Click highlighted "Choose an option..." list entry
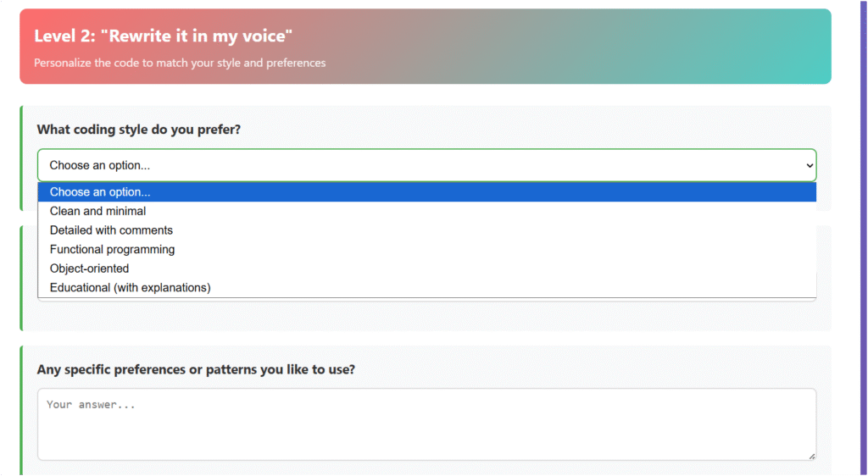 point(100,192)
